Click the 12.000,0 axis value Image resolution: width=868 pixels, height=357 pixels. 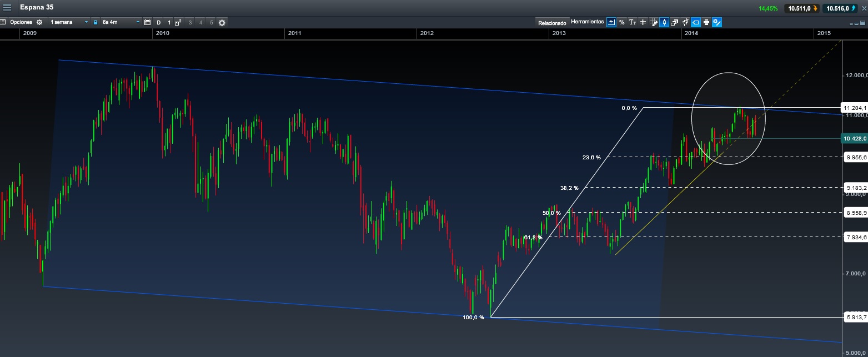pyautogui.click(x=856, y=76)
